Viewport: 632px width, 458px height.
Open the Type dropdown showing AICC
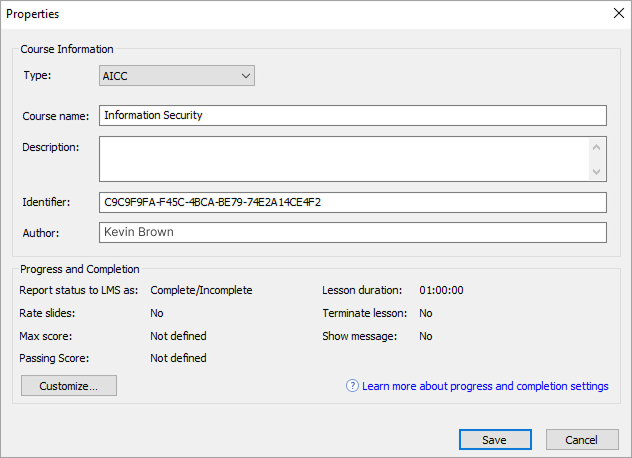pos(177,75)
